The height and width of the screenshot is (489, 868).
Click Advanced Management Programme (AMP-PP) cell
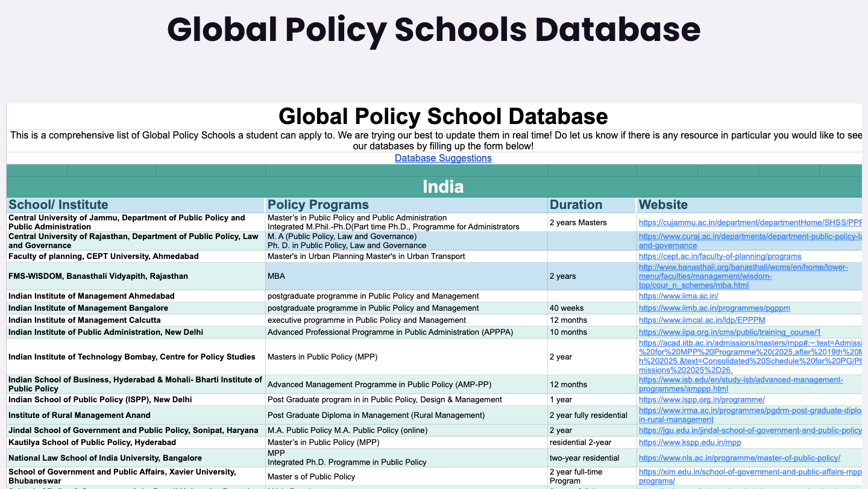click(406, 384)
